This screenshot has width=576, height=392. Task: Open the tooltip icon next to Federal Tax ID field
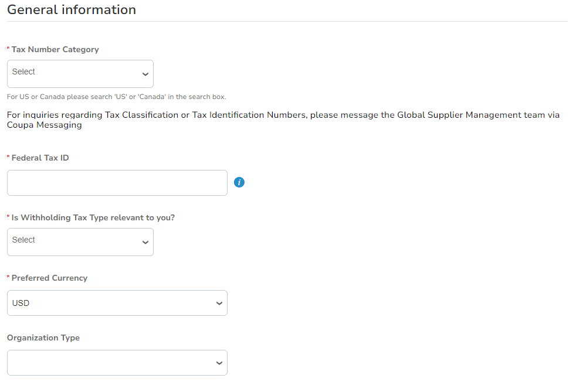[239, 182]
